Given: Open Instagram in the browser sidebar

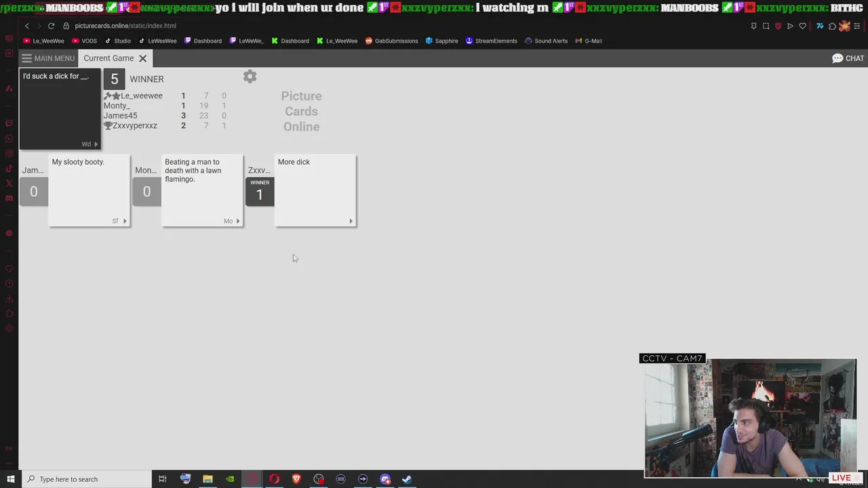Looking at the screenshot, I should (x=9, y=154).
